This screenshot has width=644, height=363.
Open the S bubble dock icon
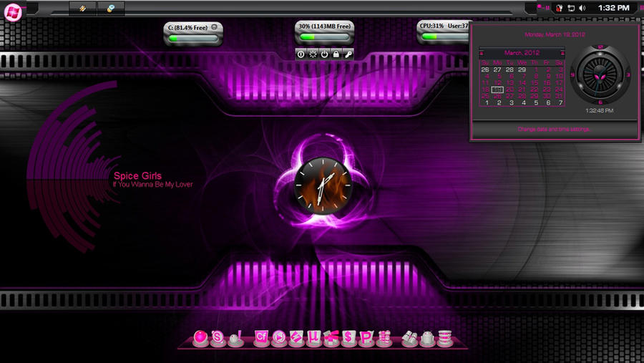click(x=218, y=339)
